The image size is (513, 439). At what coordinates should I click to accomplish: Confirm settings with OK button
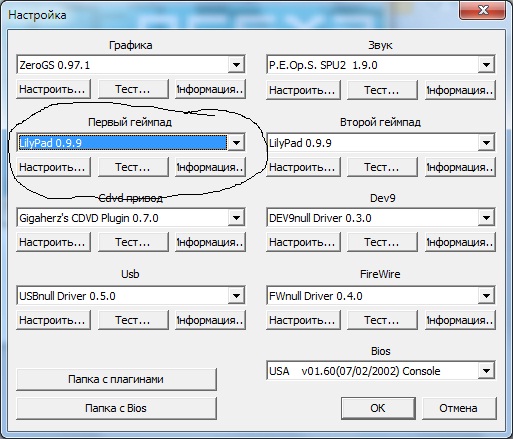click(x=378, y=408)
